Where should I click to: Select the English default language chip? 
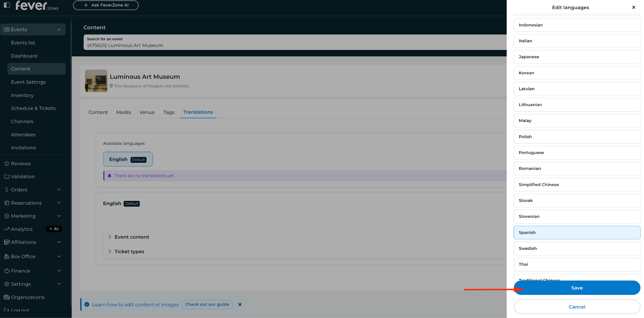click(128, 159)
